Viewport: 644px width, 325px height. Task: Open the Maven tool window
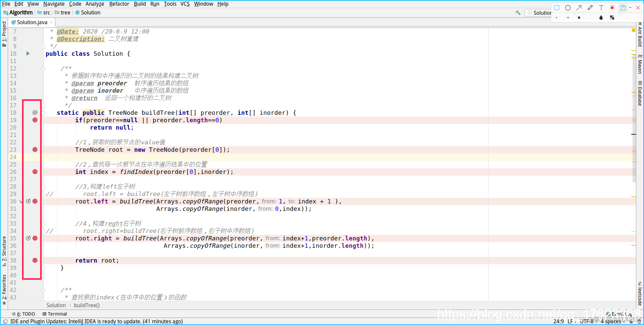pos(640,64)
